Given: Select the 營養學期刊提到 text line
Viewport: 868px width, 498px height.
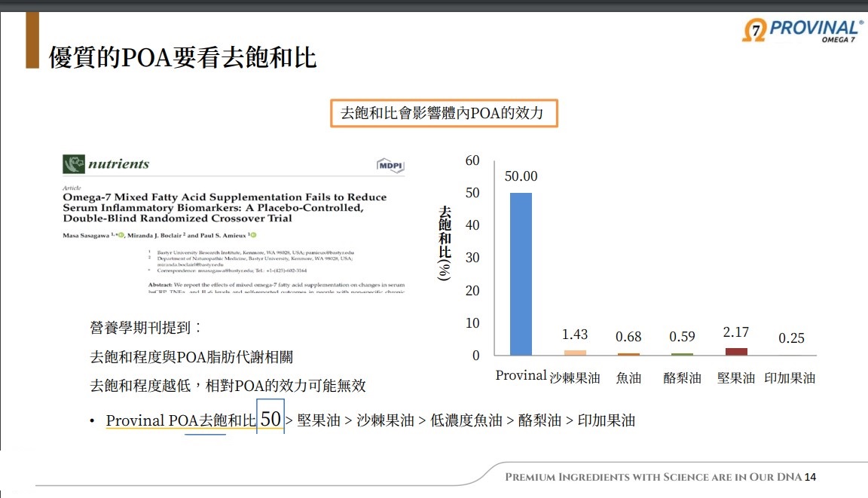Looking at the screenshot, I should pyautogui.click(x=145, y=328).
